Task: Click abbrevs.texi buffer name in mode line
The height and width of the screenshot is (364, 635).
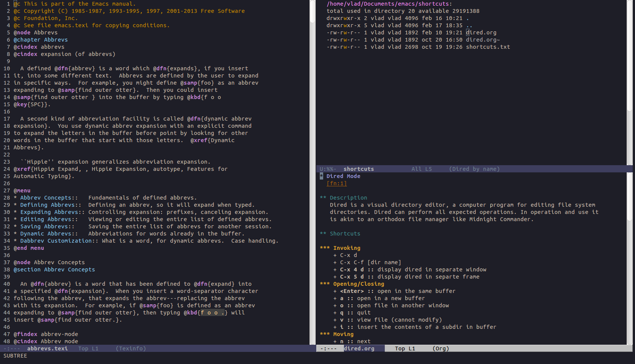Action: [47, 349]
